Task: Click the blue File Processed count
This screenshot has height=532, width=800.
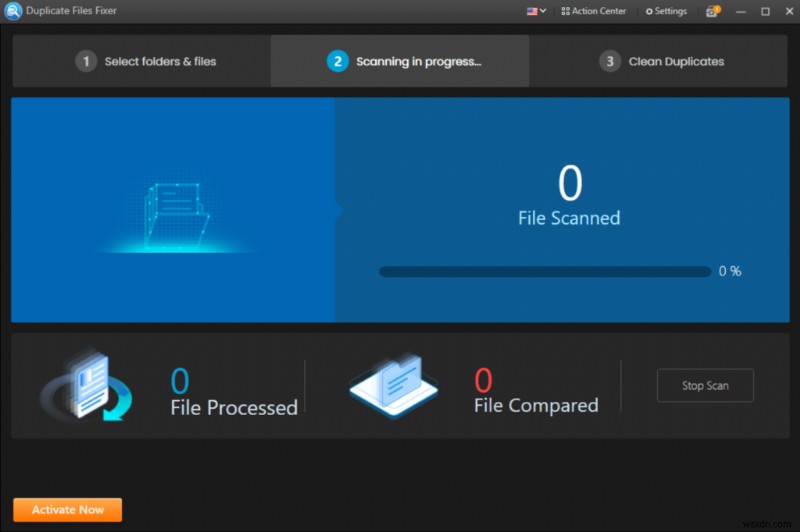Action: pyautogui.click(x=180, y=381)
